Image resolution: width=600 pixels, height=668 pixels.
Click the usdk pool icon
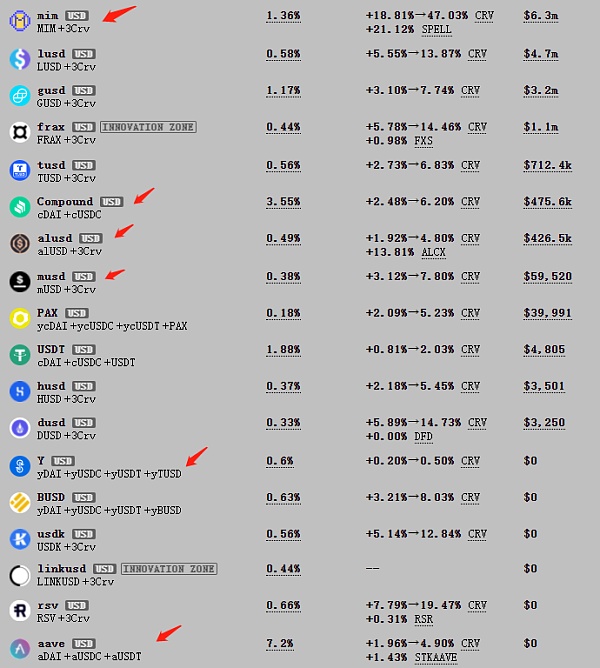tap(20, 539)
